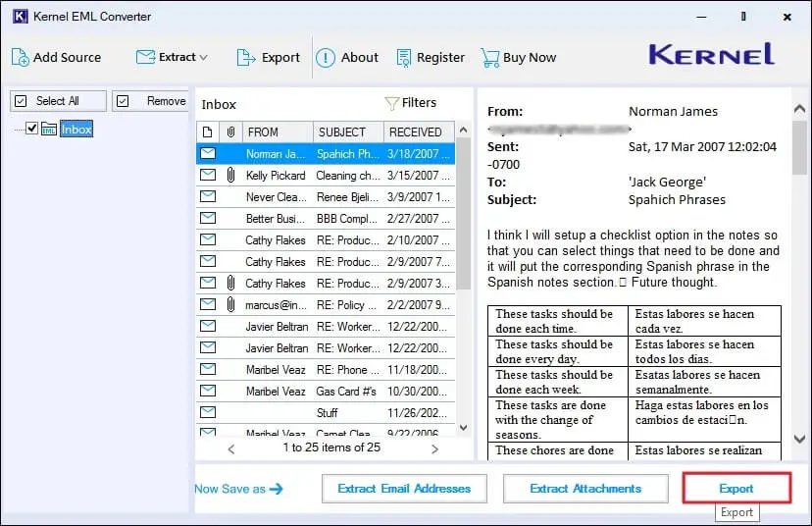The height and width of the screenshot is (526, 812).
Task: Click the 'Jack George' recipient text
Action: [667, 183]
